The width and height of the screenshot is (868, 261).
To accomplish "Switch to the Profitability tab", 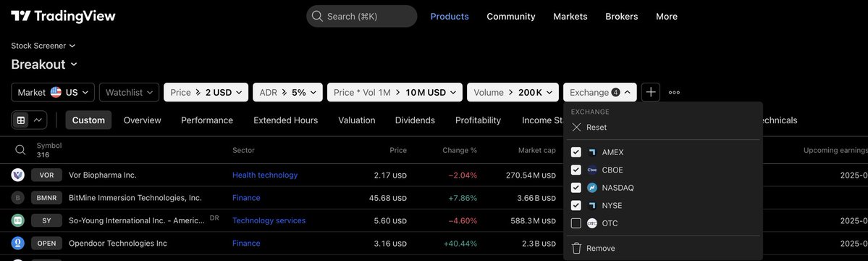I will coord(479,120).
